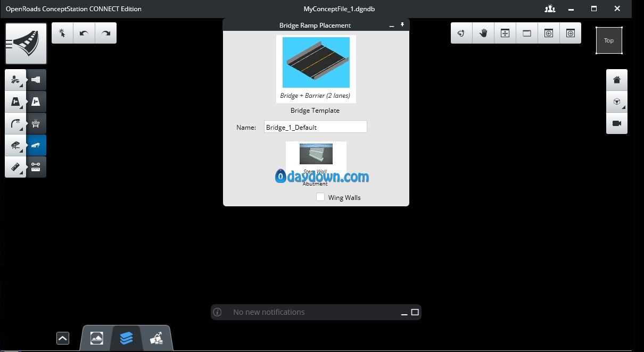The height and width of the screenshot is (352, 644).
Task: Select the dark intersection tool button
Action: (x=36, y=102)
